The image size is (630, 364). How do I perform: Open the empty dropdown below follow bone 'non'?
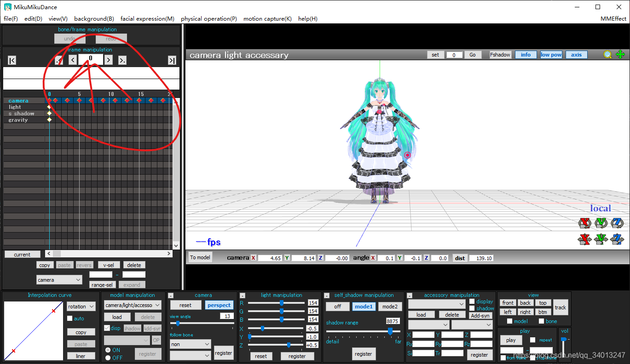190,355
